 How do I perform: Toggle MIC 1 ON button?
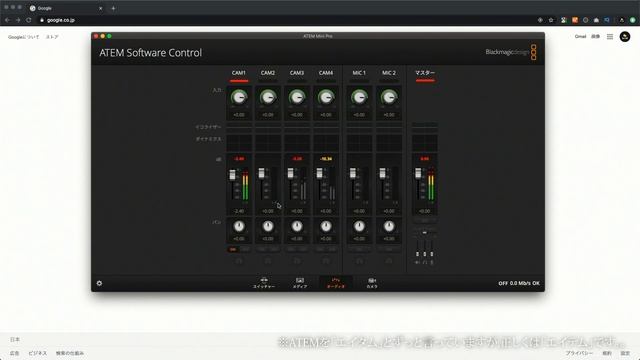(360, 249)
